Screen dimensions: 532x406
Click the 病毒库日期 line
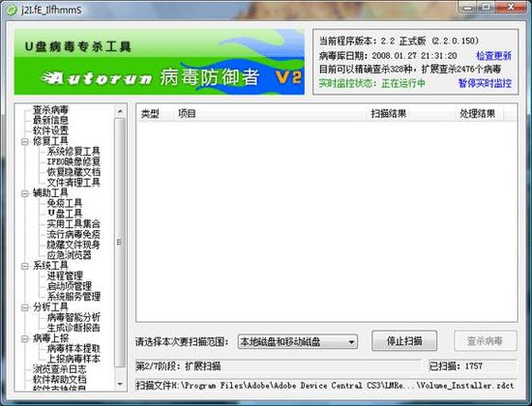(x=388, y=56)
